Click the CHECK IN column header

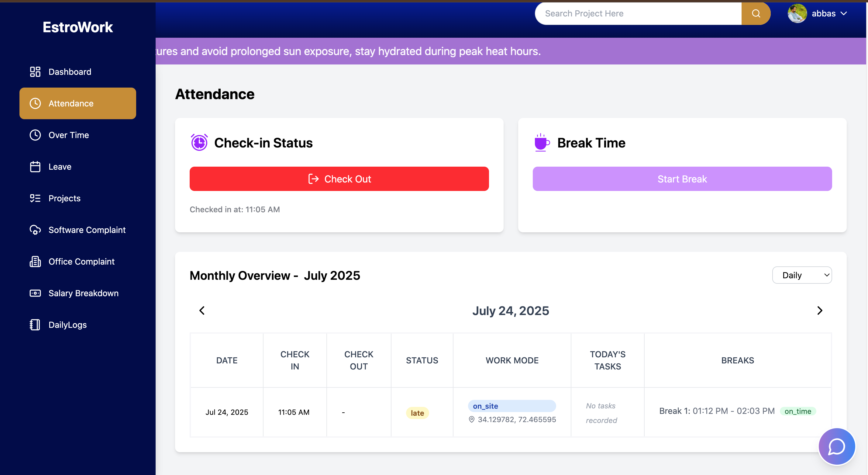[295, 360]
